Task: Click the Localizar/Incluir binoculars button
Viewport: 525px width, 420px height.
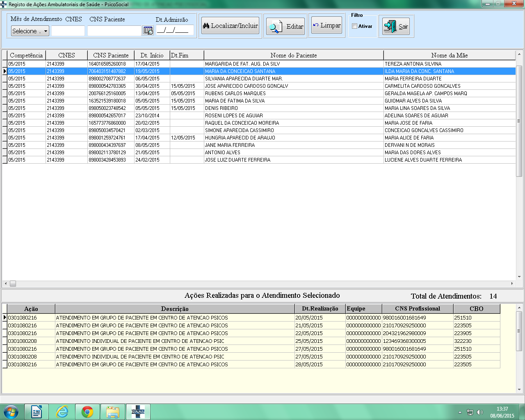Action: point(230,26)
